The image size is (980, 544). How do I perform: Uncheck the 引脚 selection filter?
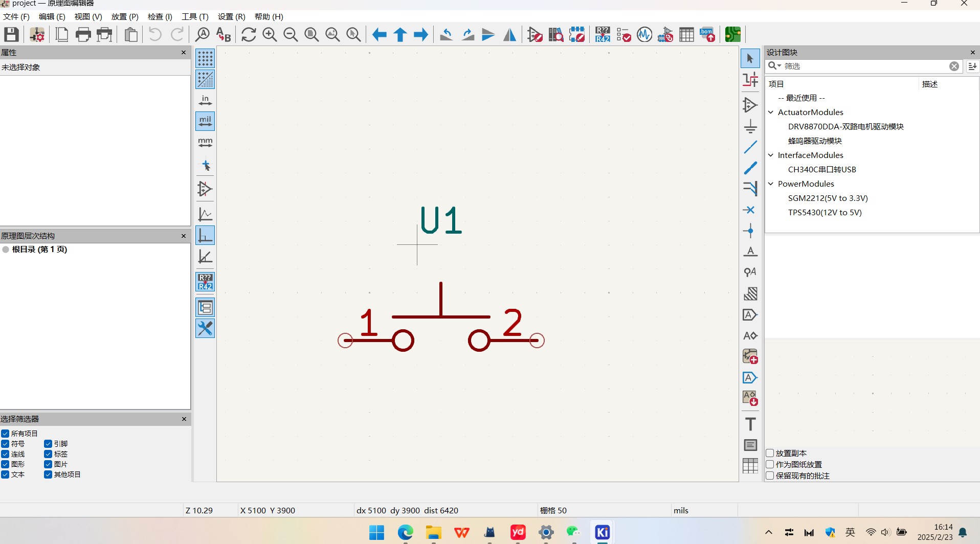click(x=48, y=444)
